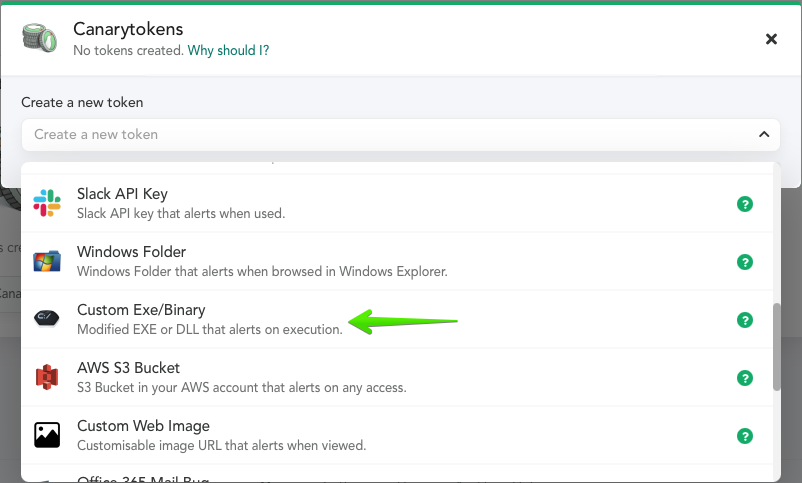Close the Canarytokens panel
Screen dimensions: 802x483
tap(771, 39)
